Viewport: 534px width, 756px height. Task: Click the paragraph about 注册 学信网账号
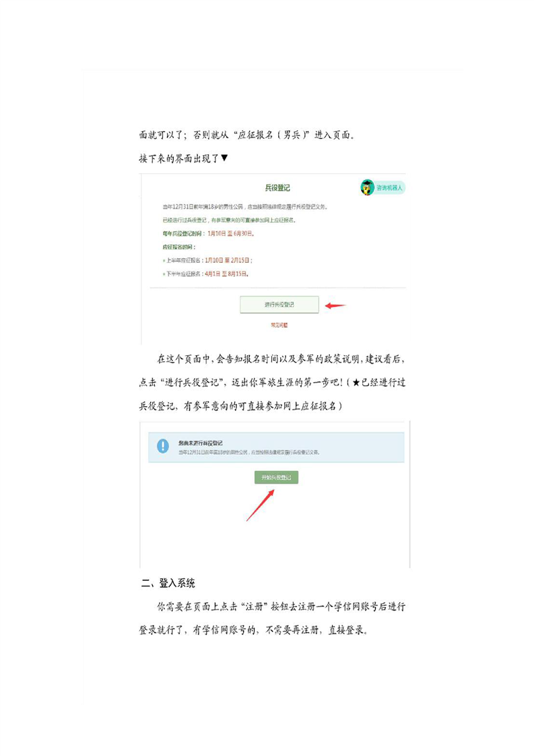272,618
